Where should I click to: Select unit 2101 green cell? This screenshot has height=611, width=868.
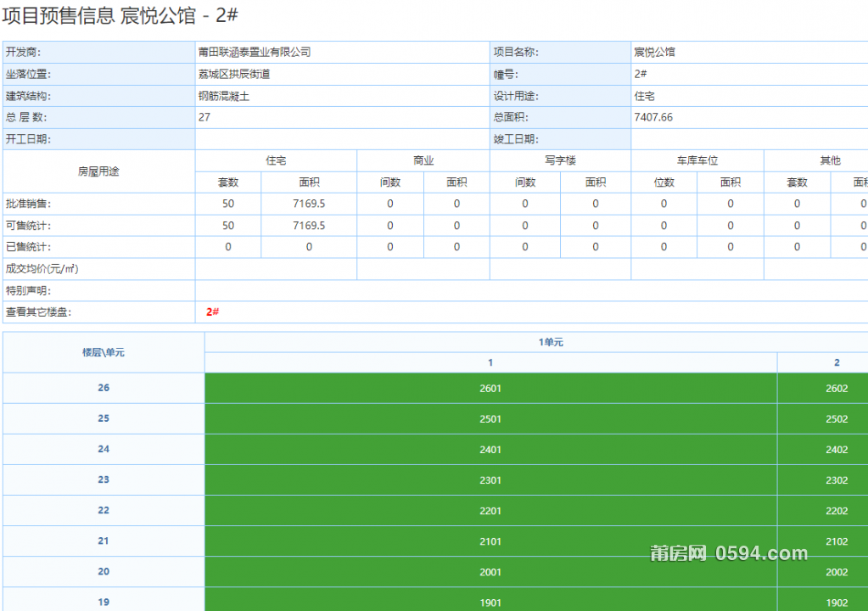click(490, 541)
